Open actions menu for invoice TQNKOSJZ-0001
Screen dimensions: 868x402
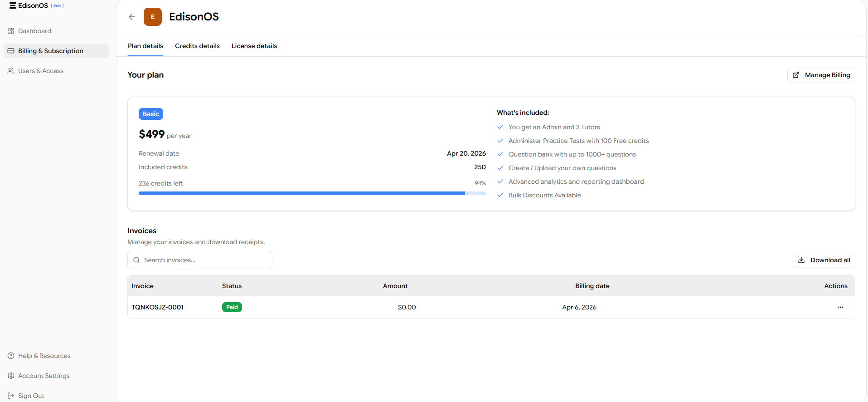840,307
